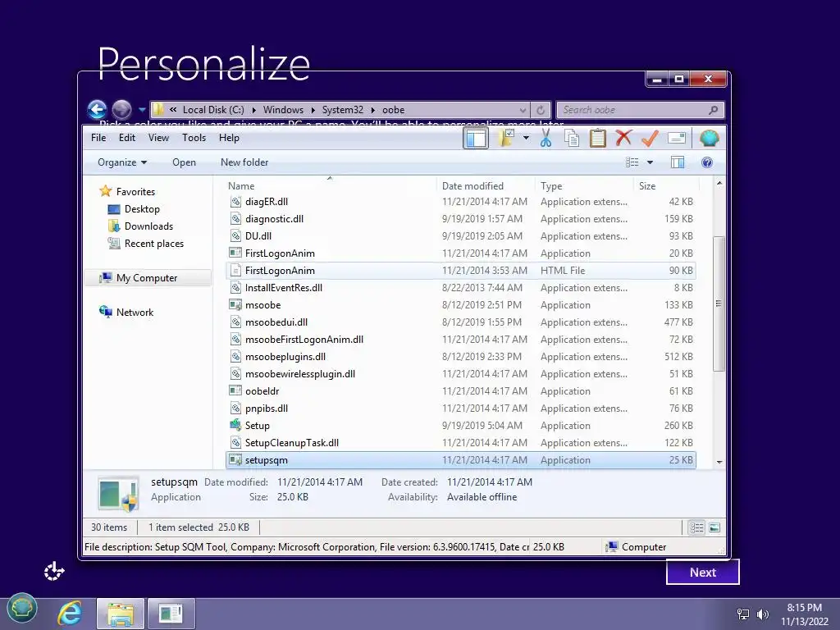Select the oobeldr application icon

235,391
